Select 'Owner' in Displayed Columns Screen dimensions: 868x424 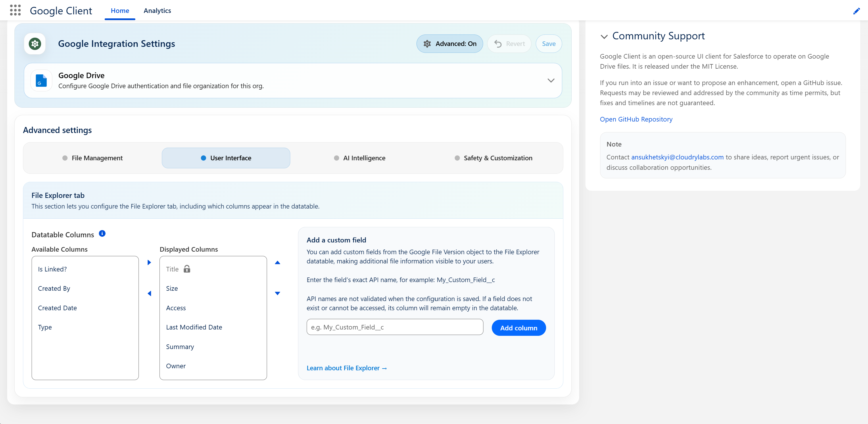pyautogui.click(x=213, y=366)
